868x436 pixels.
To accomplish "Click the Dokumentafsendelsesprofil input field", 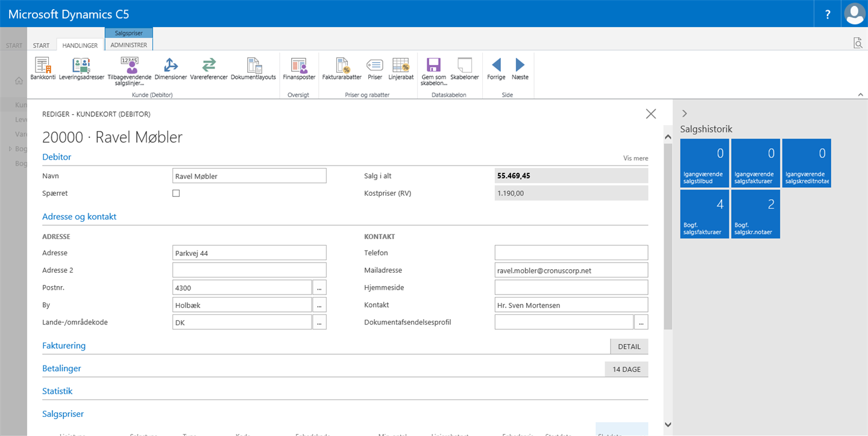I will coord(564,322).
